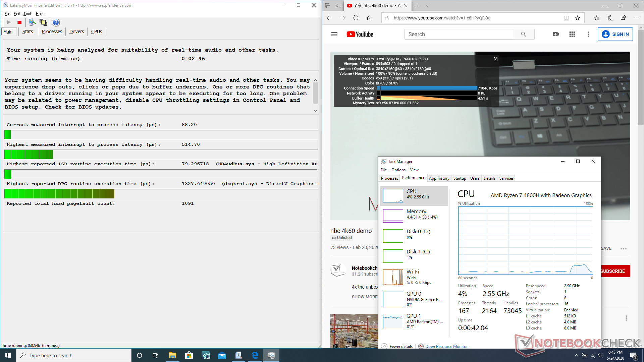644x362 pixels.
Task: Start monitoring with the LatencyMon play button
Action: pos(9,22)
